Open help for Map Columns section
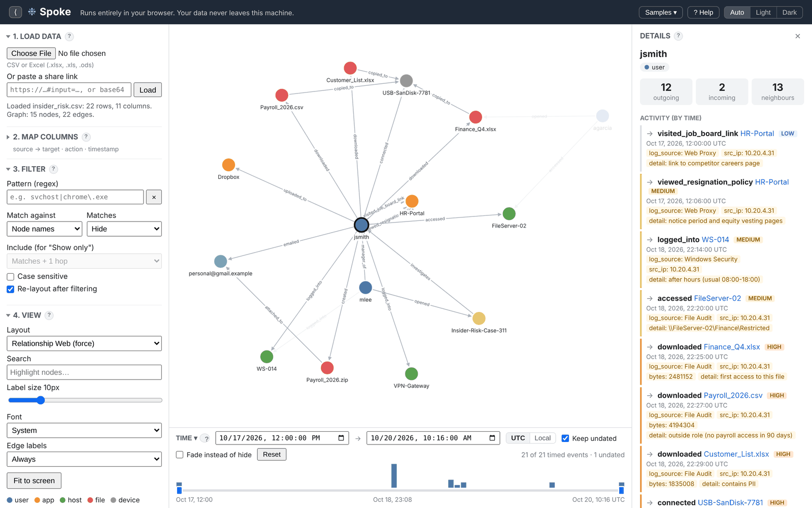 86,137
